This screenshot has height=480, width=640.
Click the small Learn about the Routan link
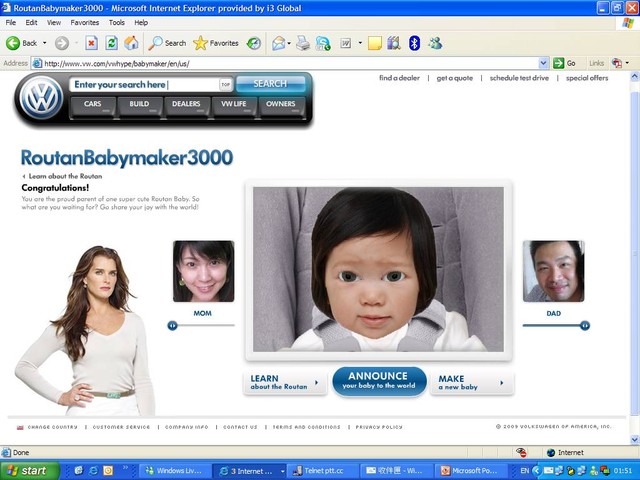coord(62,176)
